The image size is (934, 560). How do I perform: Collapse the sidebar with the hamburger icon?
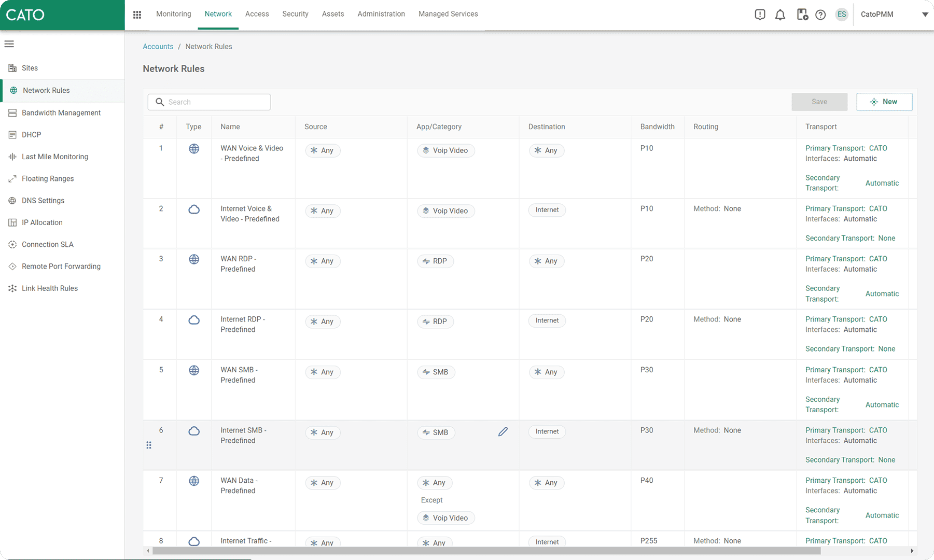pyautogui.click(x=9, y=44)
